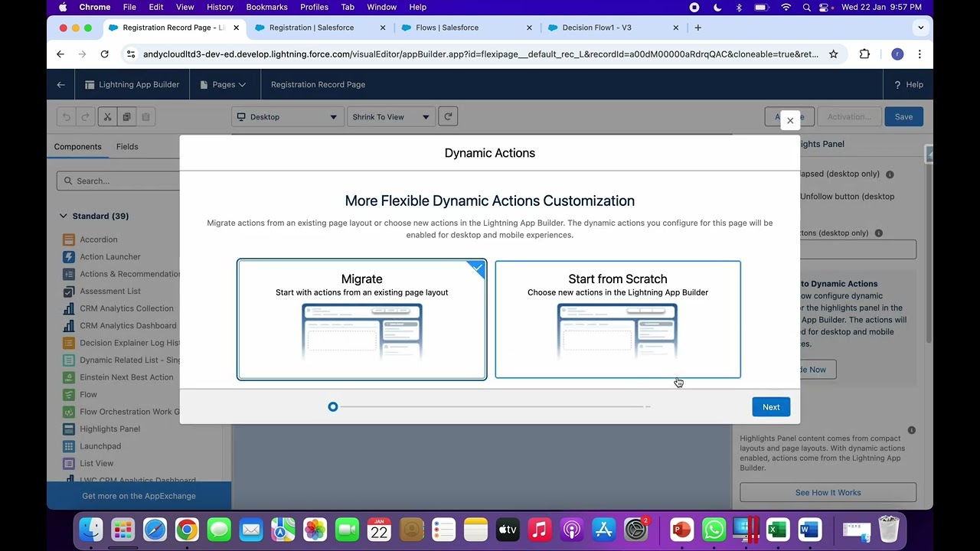
Task: Click the Decision Explainer Log History item
Action: (x=130, y=343)
